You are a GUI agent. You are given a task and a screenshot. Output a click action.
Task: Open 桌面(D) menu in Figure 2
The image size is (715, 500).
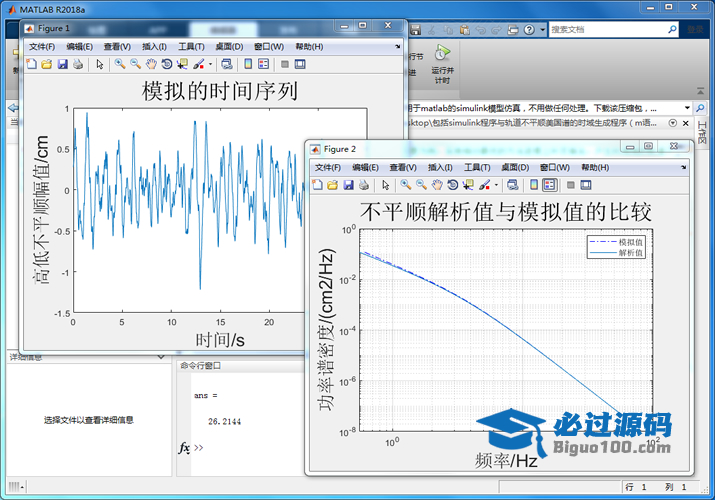click(515, 167)
